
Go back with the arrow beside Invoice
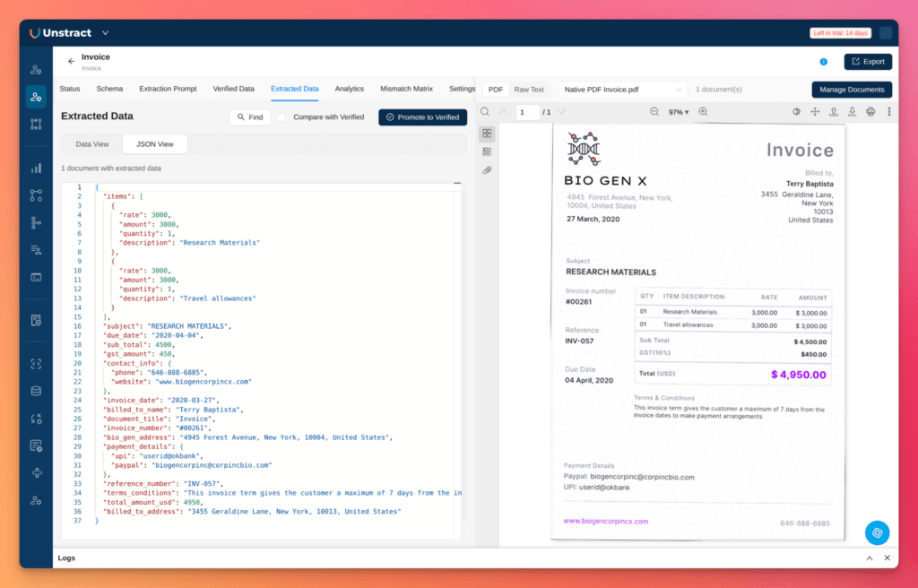(71, 61)
